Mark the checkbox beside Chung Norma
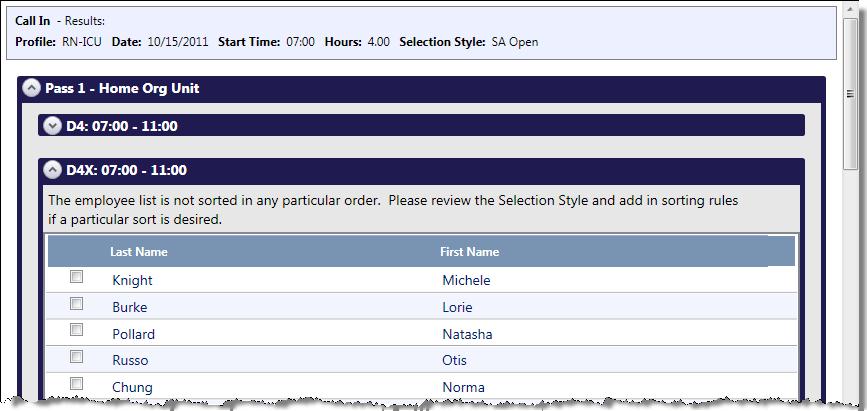Viewport: 867px width, 411px height. pyautogui.click(x=76, y=383)
